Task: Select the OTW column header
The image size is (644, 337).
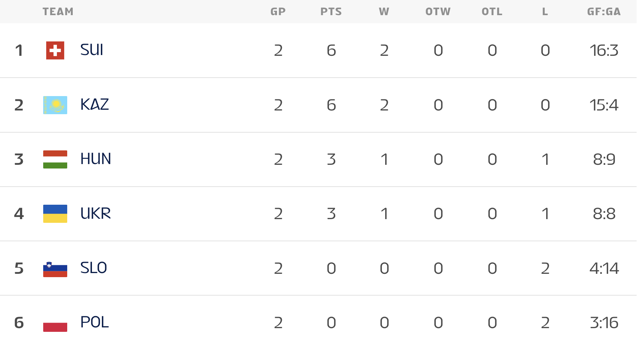Action: [x=438, y=12]
